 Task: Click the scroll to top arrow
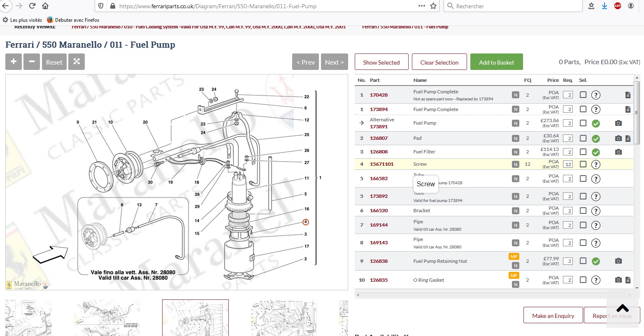tap(622, 308)
